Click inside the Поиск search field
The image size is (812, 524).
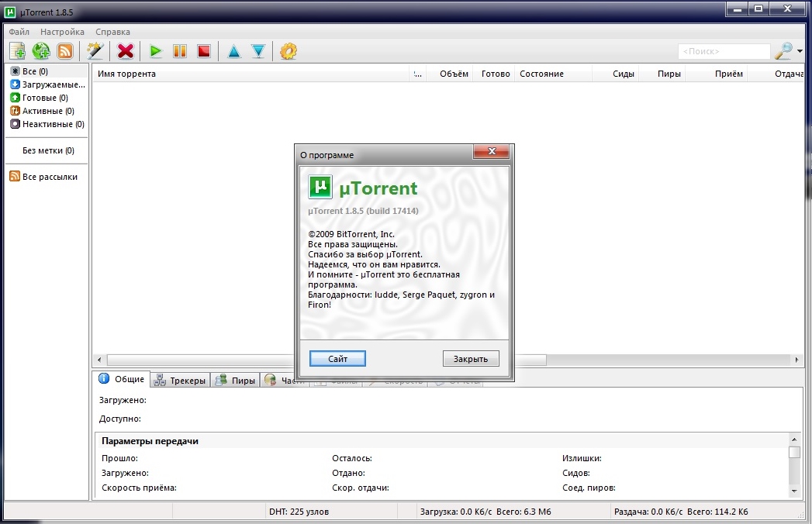(x=723, y=51)
